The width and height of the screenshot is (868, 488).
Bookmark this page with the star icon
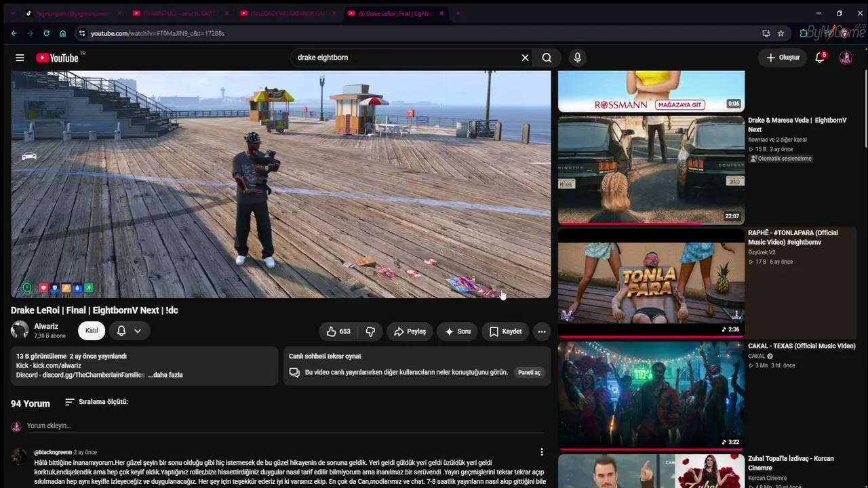(x=781, y=33)
